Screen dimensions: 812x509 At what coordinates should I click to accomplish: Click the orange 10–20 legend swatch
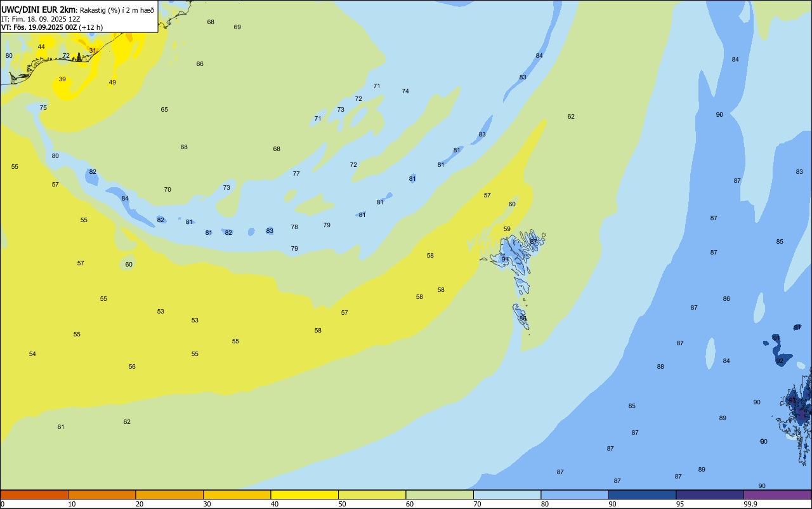click(101, 494)
